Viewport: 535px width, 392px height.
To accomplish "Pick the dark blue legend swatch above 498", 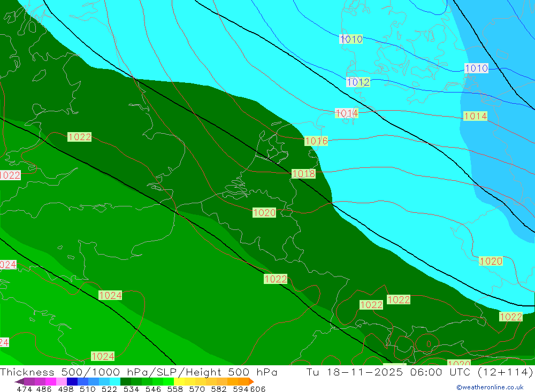I will point(72,381).
